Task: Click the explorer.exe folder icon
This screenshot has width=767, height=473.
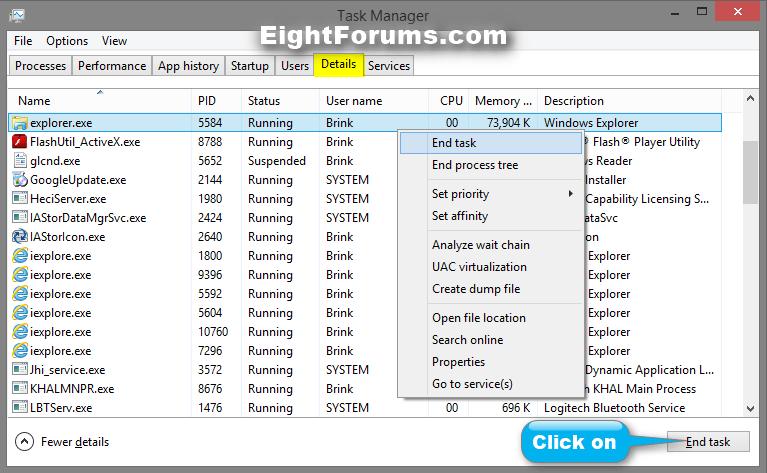Action: click(20, 123)
